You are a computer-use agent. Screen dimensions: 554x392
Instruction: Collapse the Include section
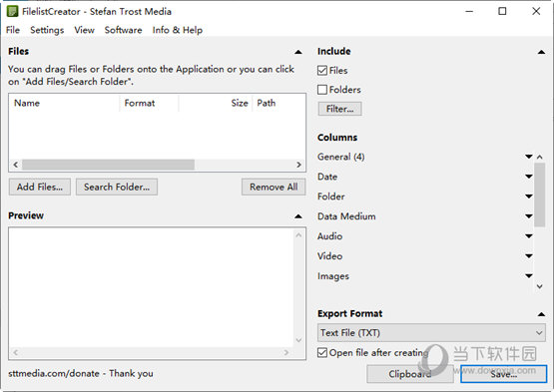[541, 52]
